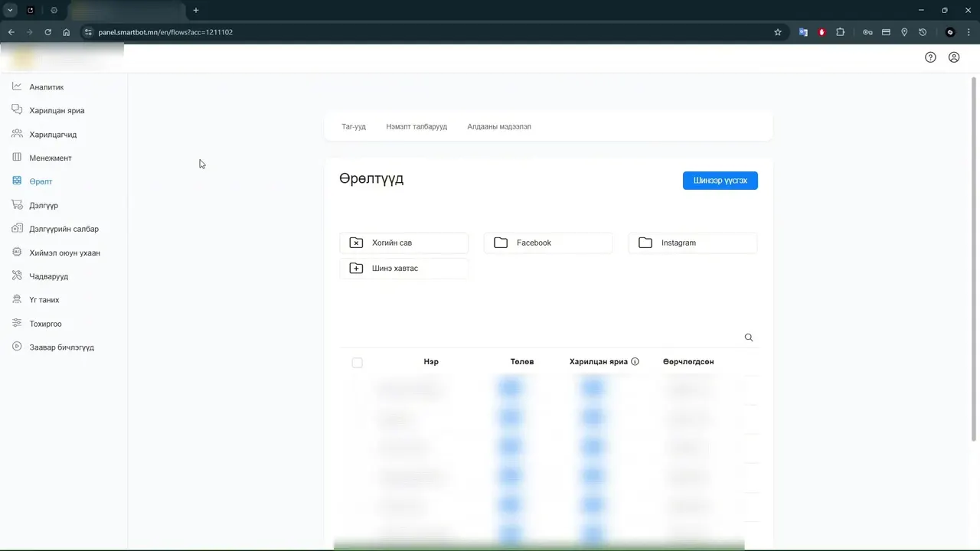Switch to Нэмэлт талбарууд tab

click(416, 127)
